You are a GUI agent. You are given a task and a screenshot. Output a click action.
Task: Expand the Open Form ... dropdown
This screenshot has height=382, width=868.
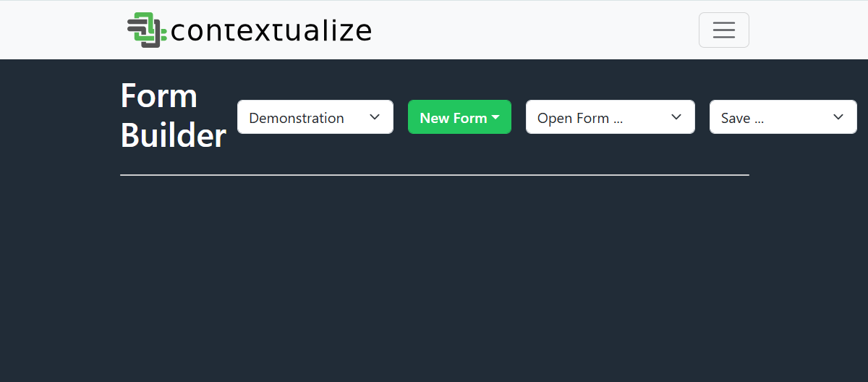coord(610,116)
